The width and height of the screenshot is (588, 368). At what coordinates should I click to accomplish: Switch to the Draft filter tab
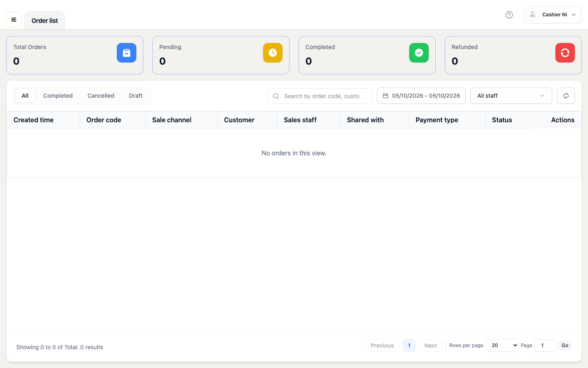(x=136, y=96)
